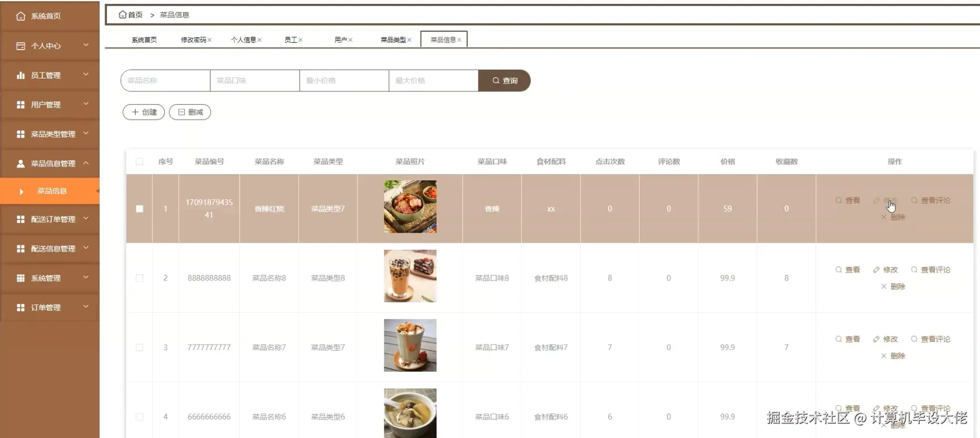Switch to the 用户 tab
The width and height of the screenshot is (980, 438).
pyautogui.click(x=341, y=40)
